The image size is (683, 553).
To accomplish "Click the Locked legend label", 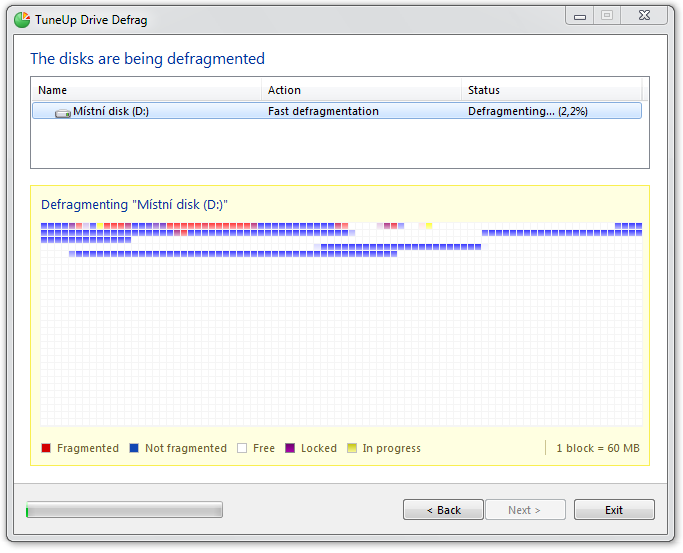I will tap(319, 448).
